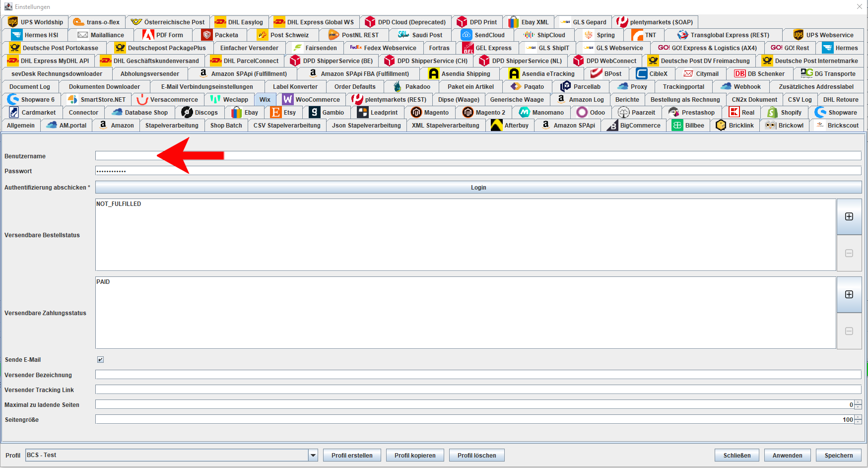
Task: Open the Allgemein tab
Action: (21, 125)
